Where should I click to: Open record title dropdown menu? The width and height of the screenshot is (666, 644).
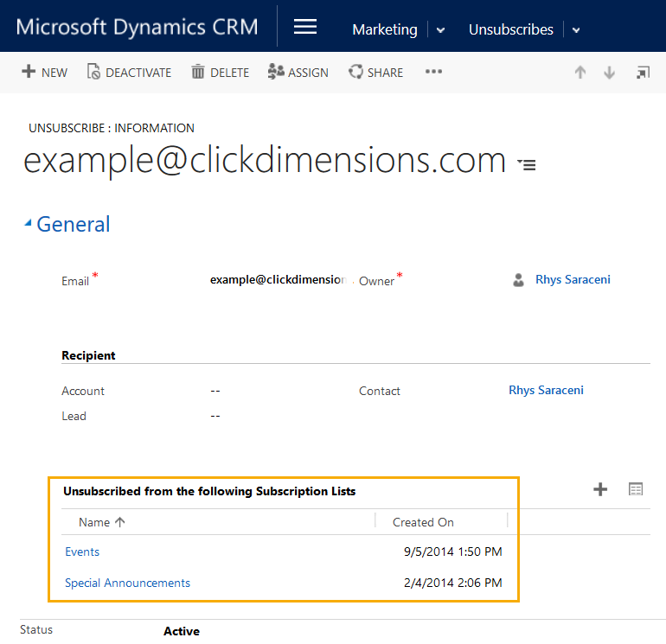pos(526,163)
